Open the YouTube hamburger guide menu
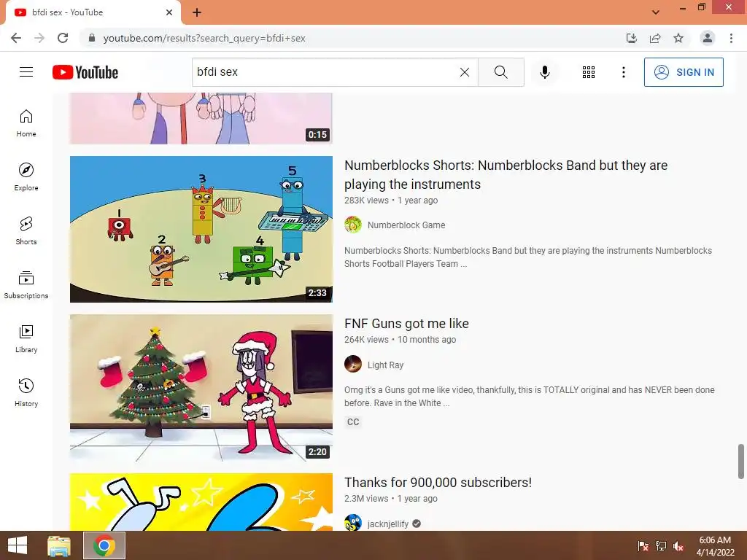The image size is (747, 560). (26, 72)
